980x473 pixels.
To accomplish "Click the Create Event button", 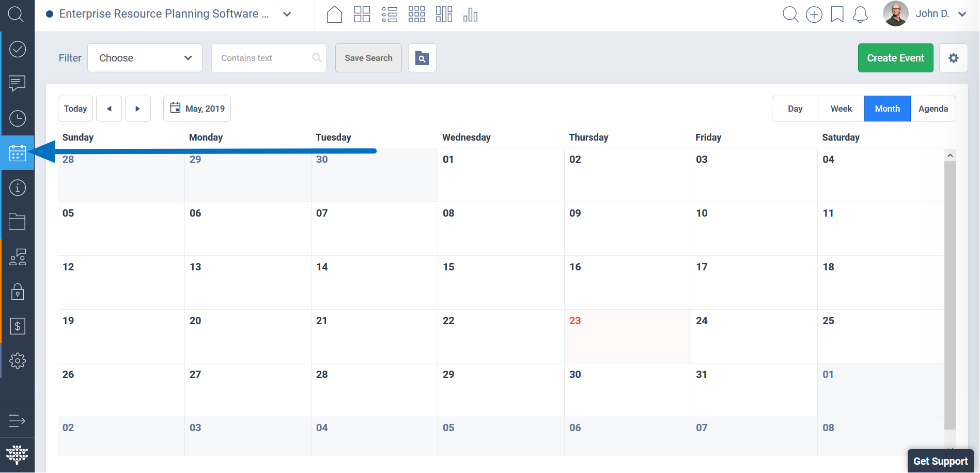I will tap(895, 58).
